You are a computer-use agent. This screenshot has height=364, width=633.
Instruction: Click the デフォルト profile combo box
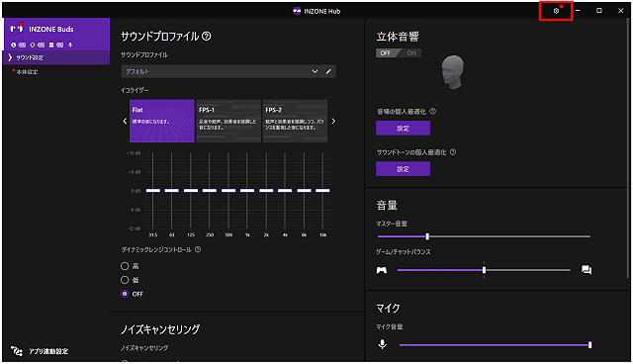(228, 71)
